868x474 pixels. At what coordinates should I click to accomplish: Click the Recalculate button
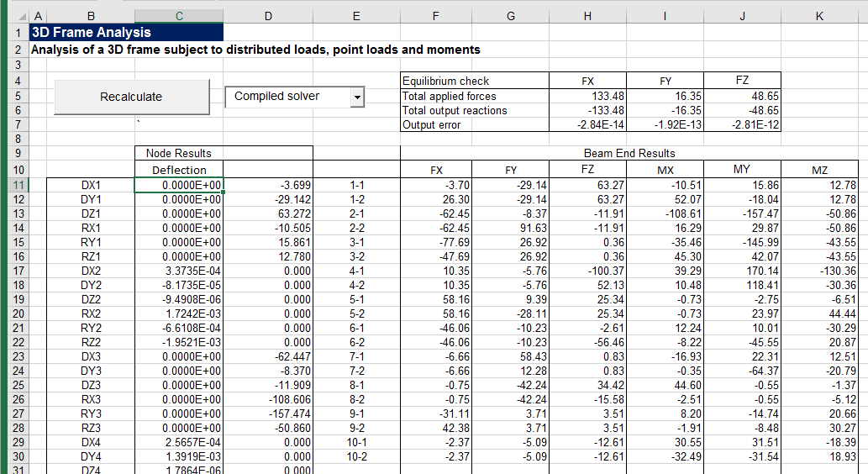click(x=131, y=97)
